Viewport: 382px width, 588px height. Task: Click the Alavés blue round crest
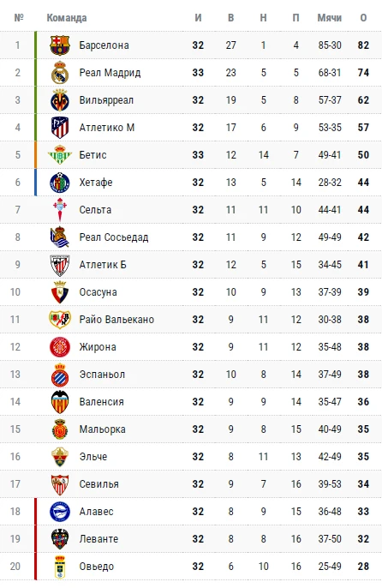(60, 512)
